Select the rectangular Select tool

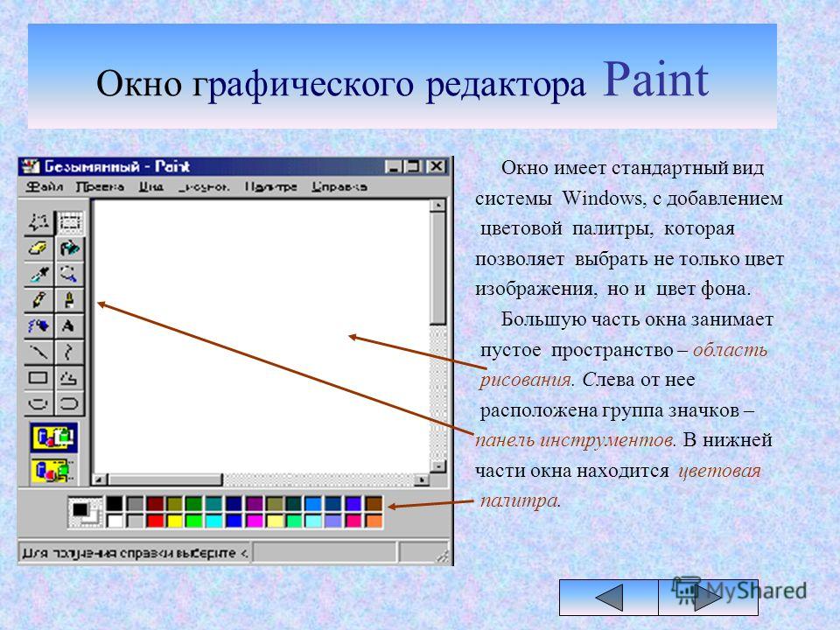(69, 221)
